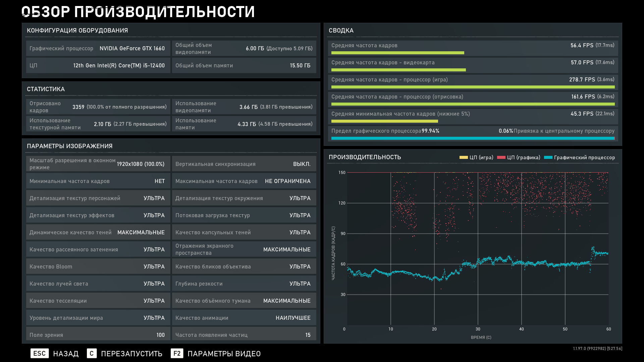Image resolution: width=644 pixels, height=362 pixels.
Task: Select the Динамическое качество теней row
Action: [98, 232]
